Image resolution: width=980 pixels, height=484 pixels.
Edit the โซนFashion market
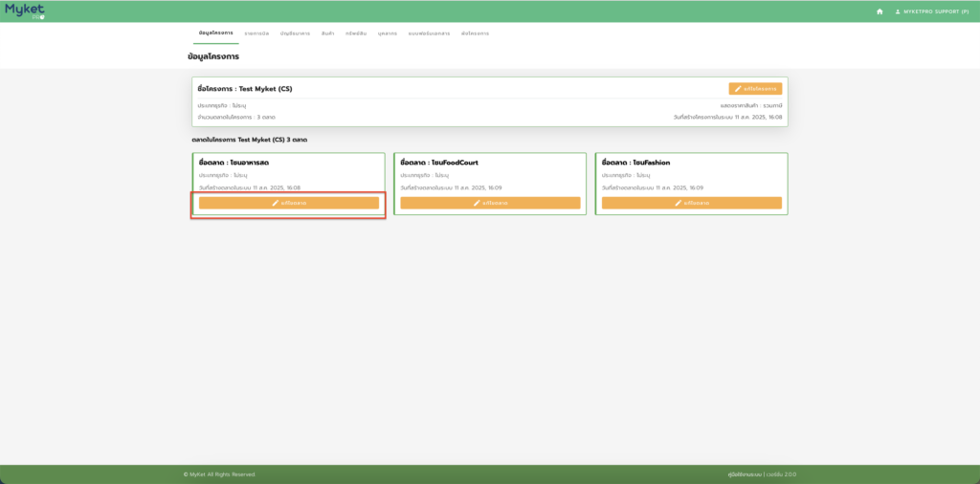click(x=692, y=203)
